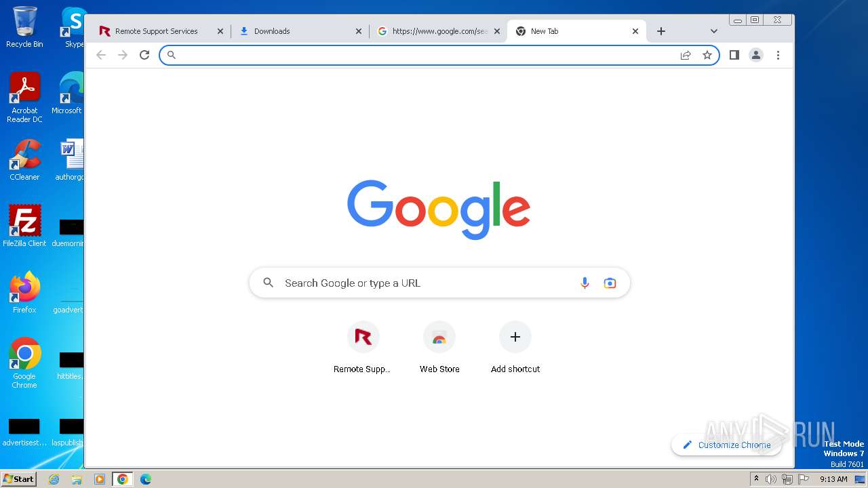Open the Remote Supp.. shortcut tile
Image resolution: width=868 pixels, height=488 pixels.
click(x=363, y=347)
